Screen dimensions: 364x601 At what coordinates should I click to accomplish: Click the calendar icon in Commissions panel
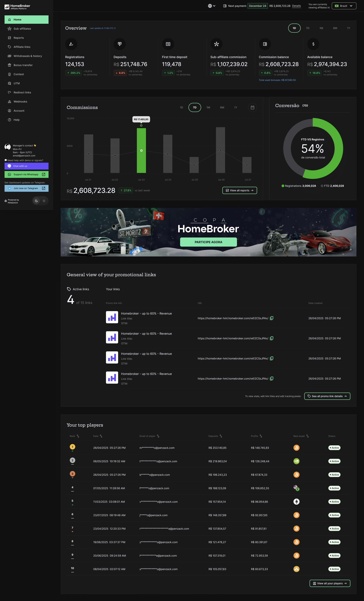(252, 107)
